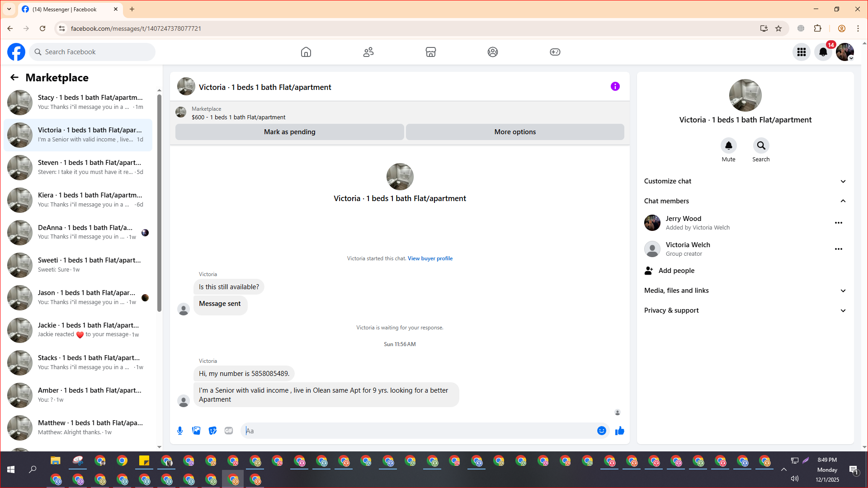Open Victoria chat header title
Screen dimensions: 868x488
pos(265,87)
